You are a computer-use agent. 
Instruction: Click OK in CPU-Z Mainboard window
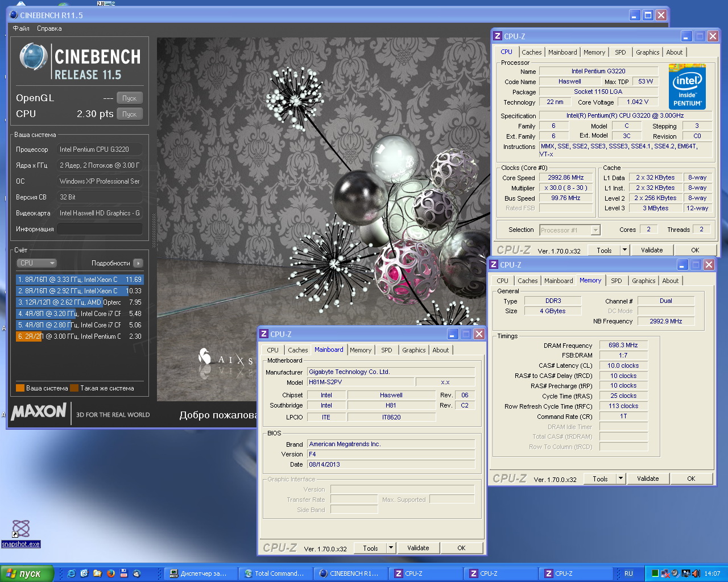point(461,548)
